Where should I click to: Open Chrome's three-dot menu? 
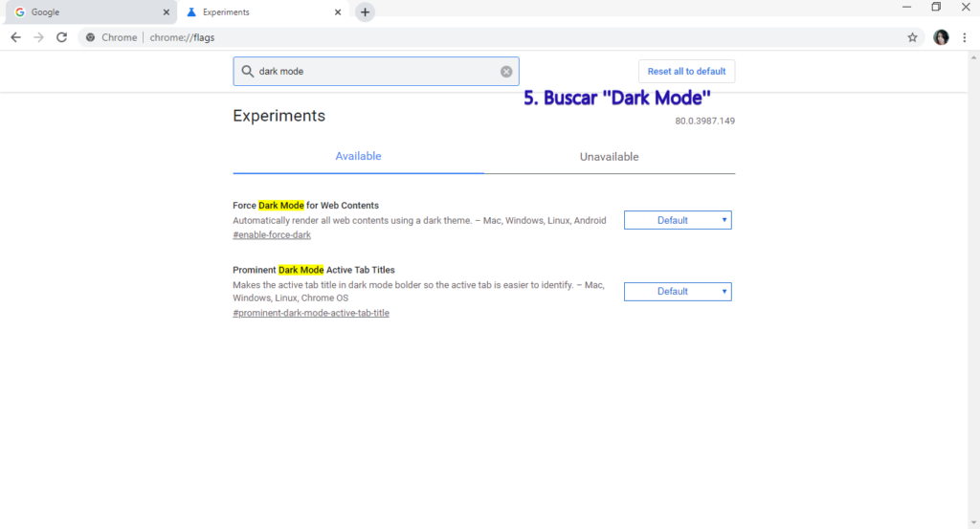(x=964, y=37)
